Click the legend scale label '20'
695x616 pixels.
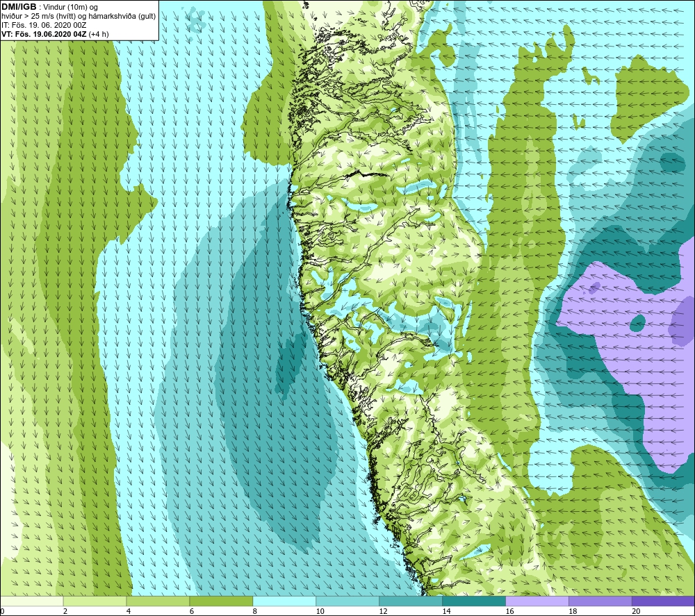(636, 611)
